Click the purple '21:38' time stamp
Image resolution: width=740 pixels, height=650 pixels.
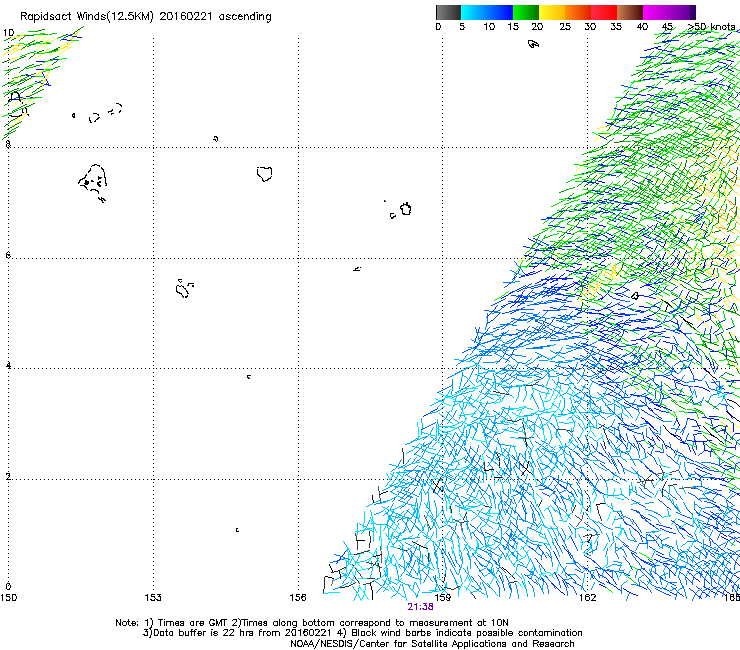click(x=420, y=607)
